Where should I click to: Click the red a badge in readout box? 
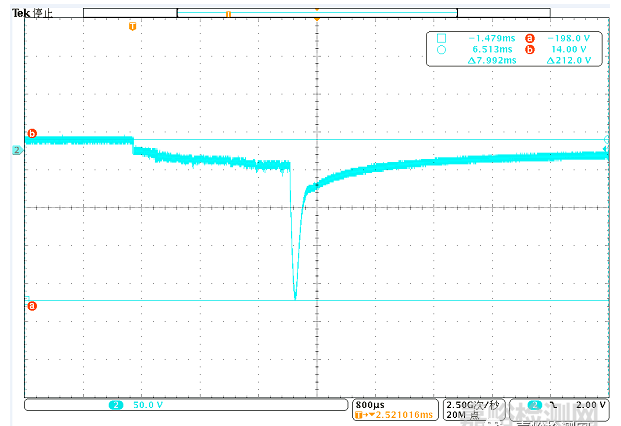pos(530,38)
